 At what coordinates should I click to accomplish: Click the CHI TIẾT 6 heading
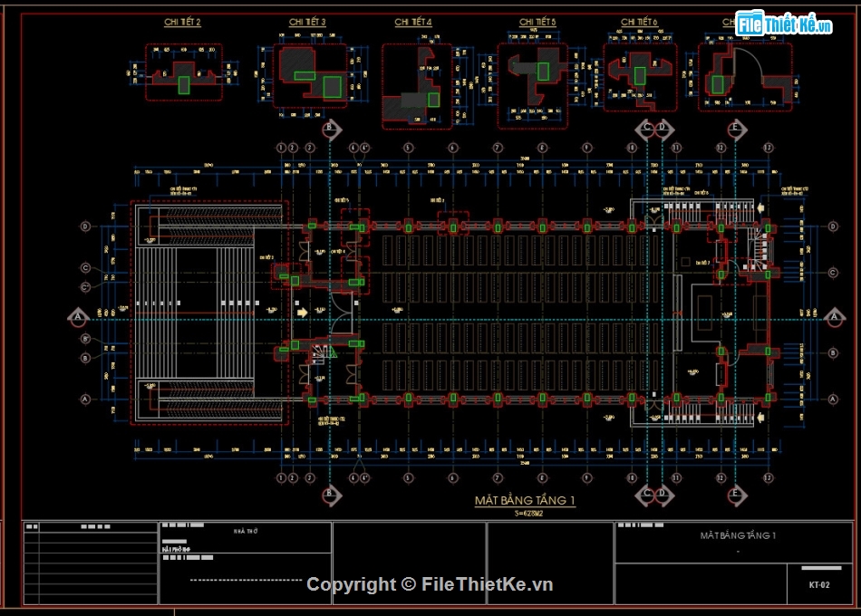[x=639, y=22]
